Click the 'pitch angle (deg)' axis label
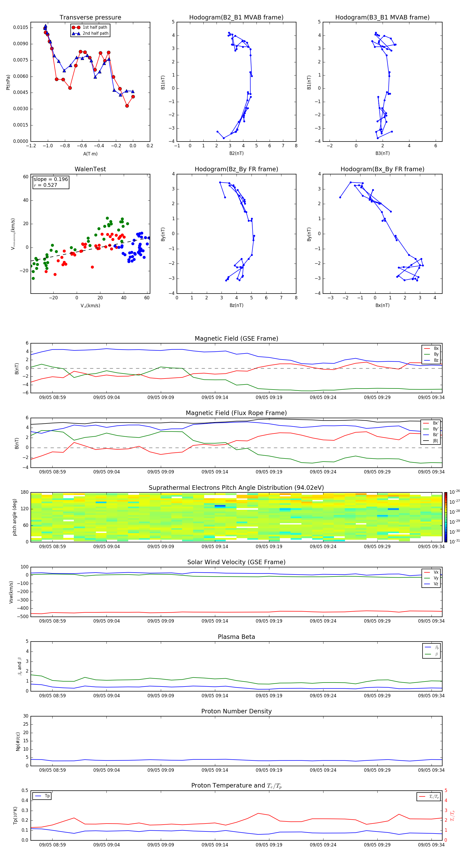Screen dimensions: 473x868 tap(14, 517)
